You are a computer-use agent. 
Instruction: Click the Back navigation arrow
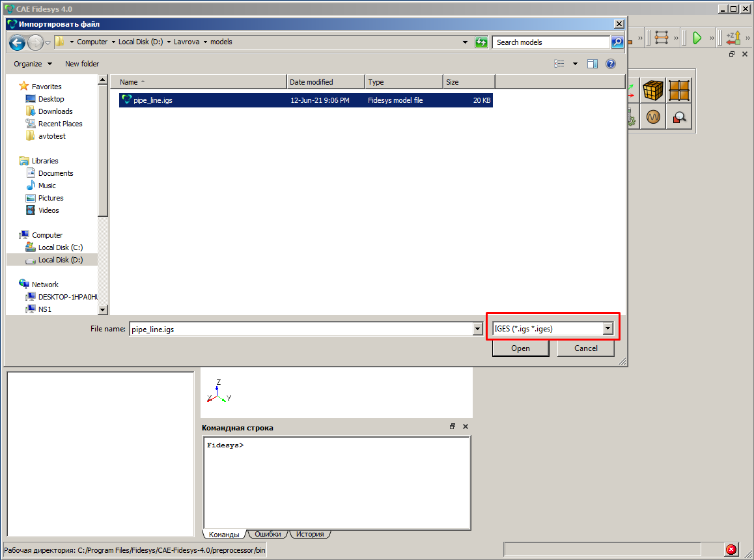pyautogui.click(x=17, y=43)
